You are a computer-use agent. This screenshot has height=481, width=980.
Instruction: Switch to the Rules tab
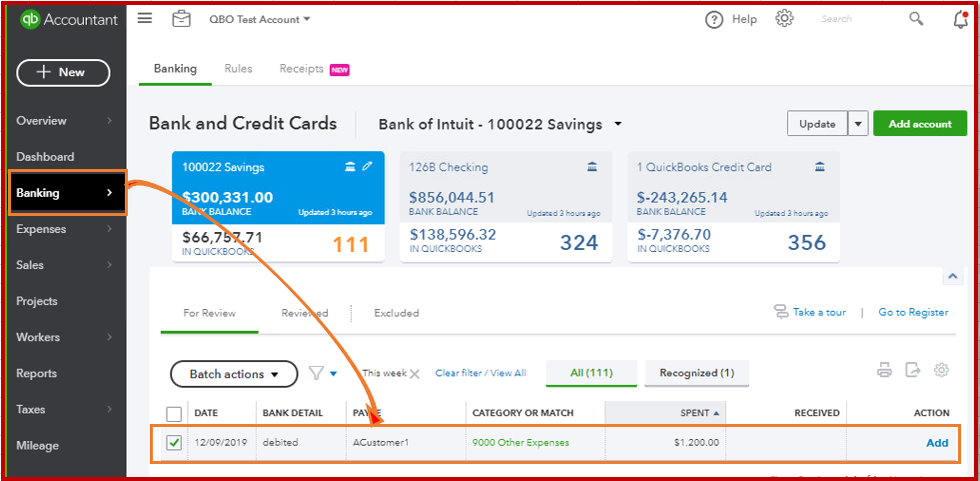[x=238, y=69]
